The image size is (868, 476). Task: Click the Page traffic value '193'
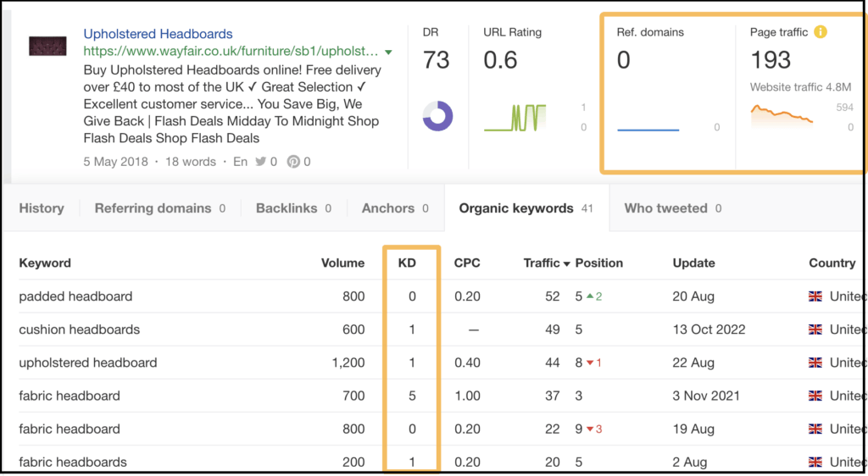[x=771, y=59]
